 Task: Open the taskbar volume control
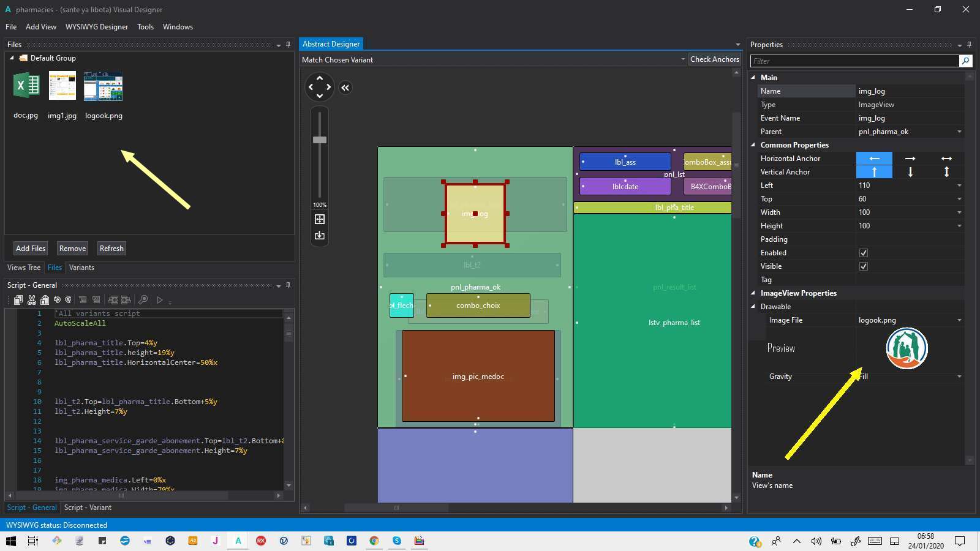816,541
